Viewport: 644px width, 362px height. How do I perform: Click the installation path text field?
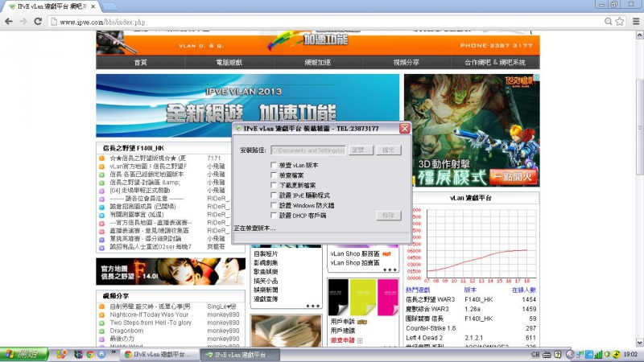(x=308, y=150)
